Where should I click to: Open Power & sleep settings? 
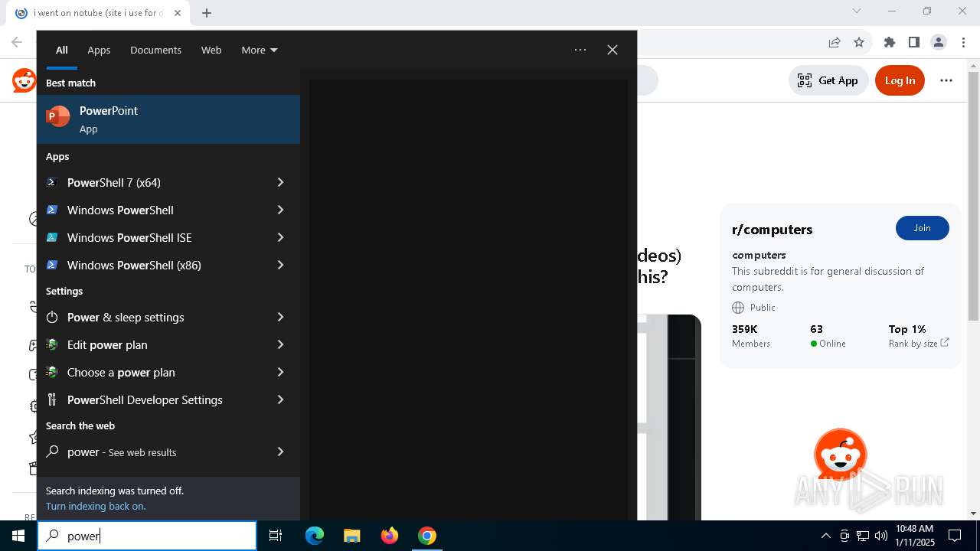155,317
